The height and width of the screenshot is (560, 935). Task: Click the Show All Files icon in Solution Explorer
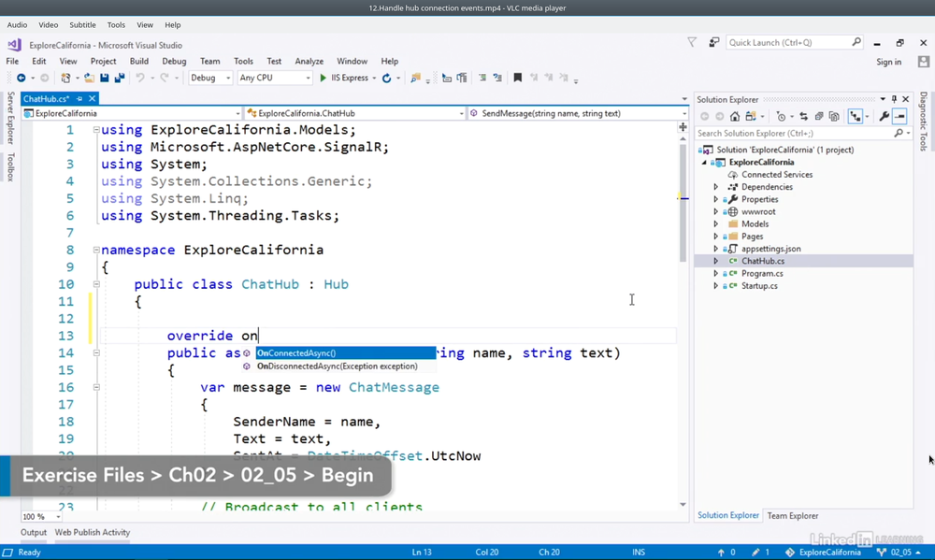point(834,116)
